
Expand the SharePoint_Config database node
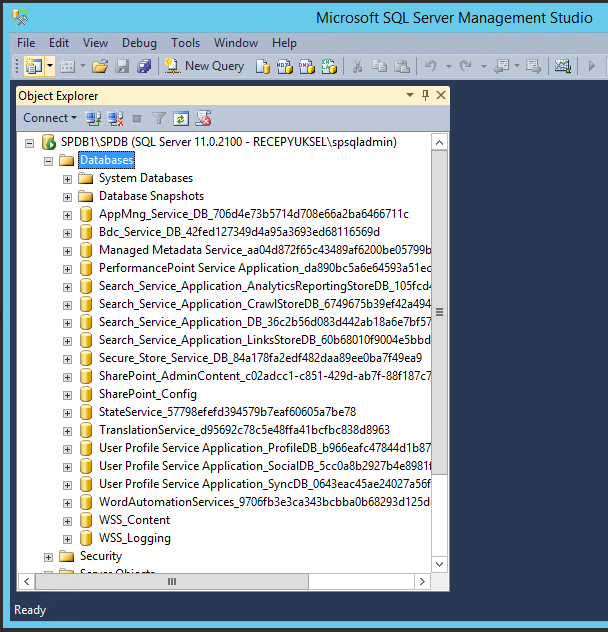tap(67, 395)
